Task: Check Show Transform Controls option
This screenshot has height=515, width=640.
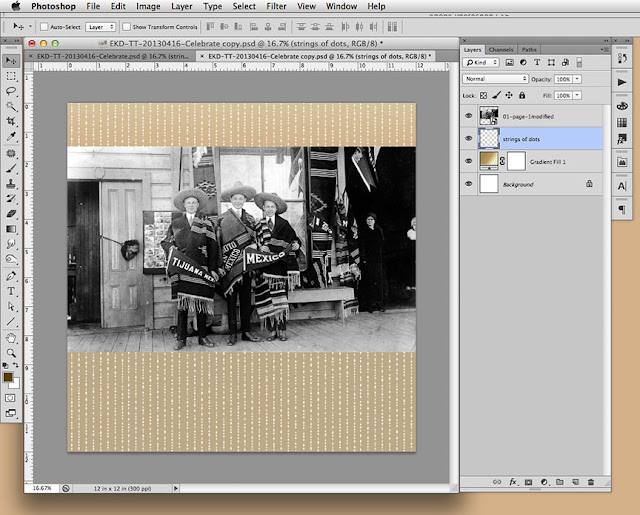Action: click(x=127, y=26)
